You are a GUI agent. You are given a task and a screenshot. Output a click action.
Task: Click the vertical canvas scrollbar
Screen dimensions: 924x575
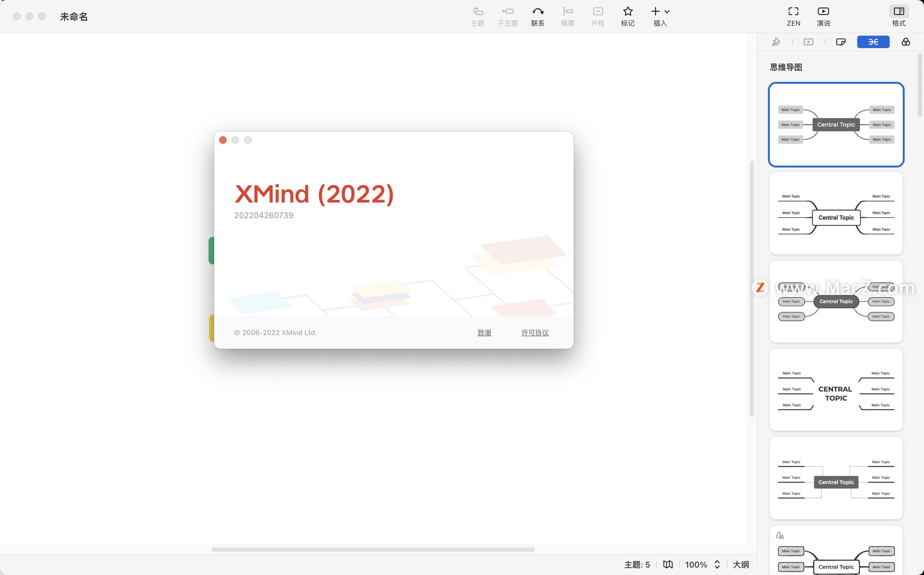[x=752, y=289]
